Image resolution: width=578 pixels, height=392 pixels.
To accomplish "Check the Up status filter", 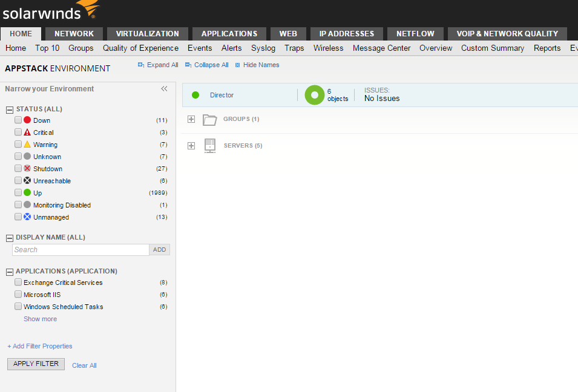I will pos(18,192).
